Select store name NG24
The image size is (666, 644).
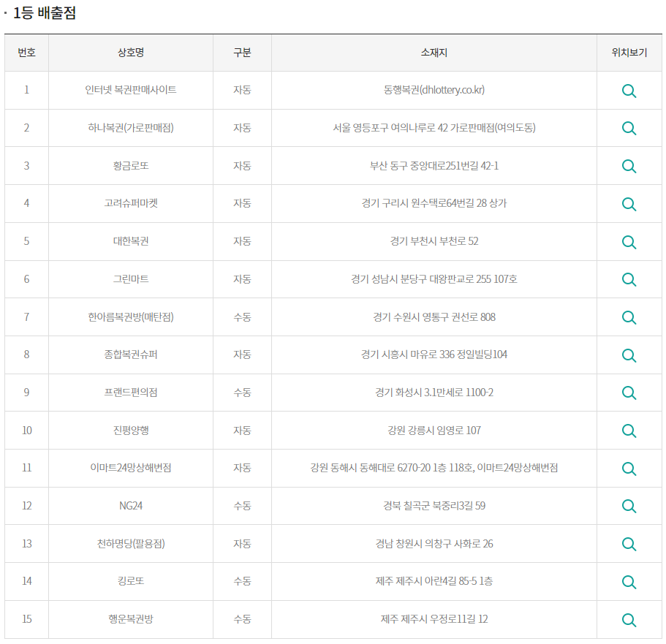pyautogui.click(x=131, y=506)
